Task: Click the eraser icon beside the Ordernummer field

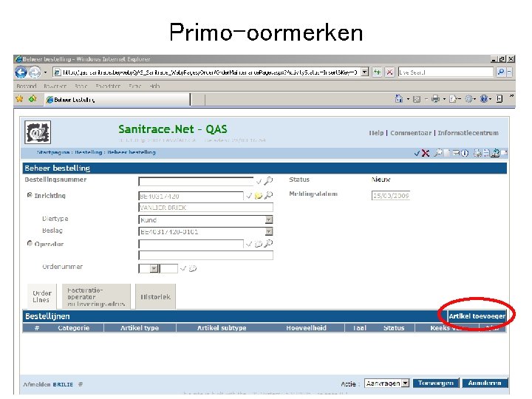Action: tap(193, 269)
